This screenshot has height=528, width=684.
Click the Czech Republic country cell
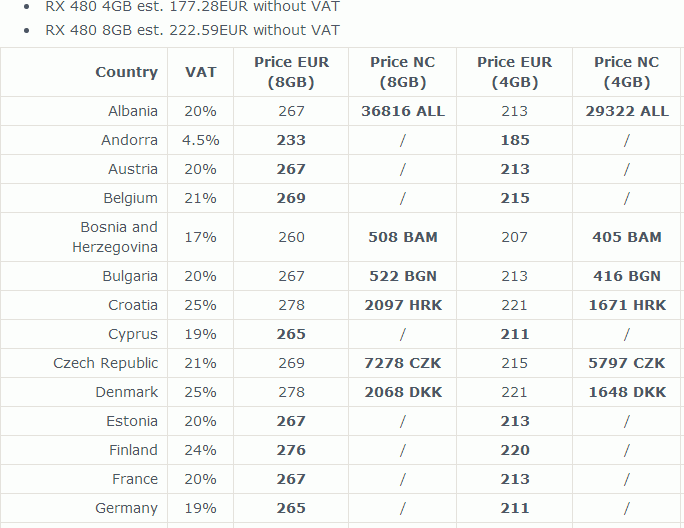106,363
